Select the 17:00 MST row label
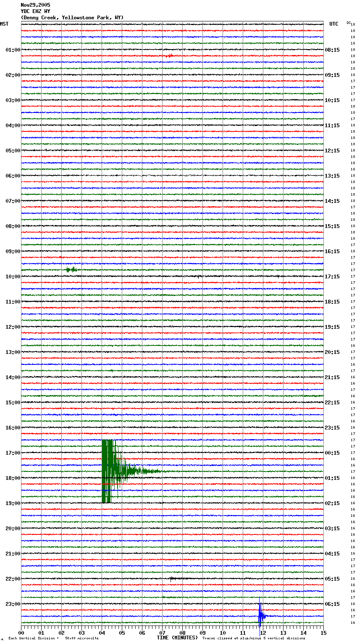Image resolution: width=357 pixels, height=644 pixels. tap(13, 453)
